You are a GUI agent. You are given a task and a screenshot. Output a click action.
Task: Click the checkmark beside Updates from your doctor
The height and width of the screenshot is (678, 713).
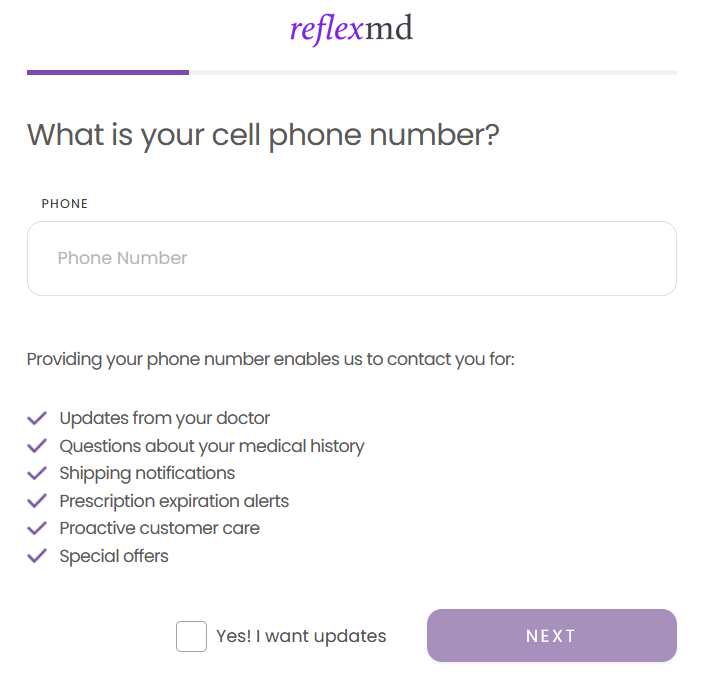(x=37, y=418)
